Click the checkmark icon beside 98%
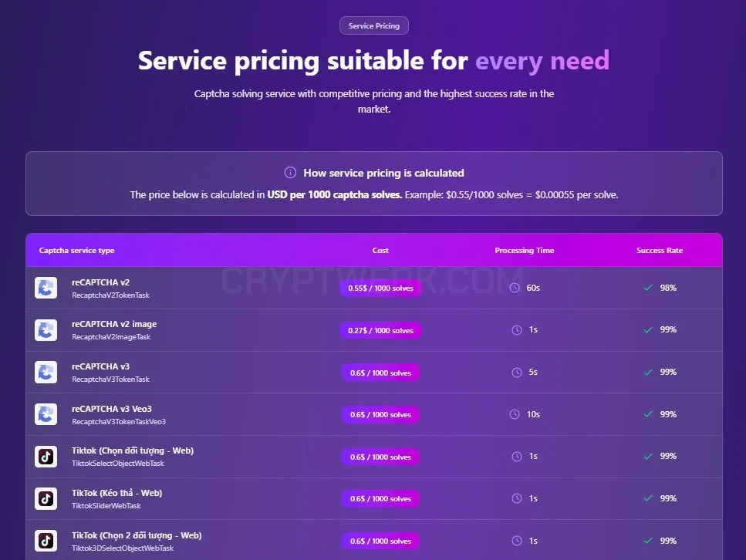Image resolution: width=746 pixels, height=560 pixels. tap(648, 288)
